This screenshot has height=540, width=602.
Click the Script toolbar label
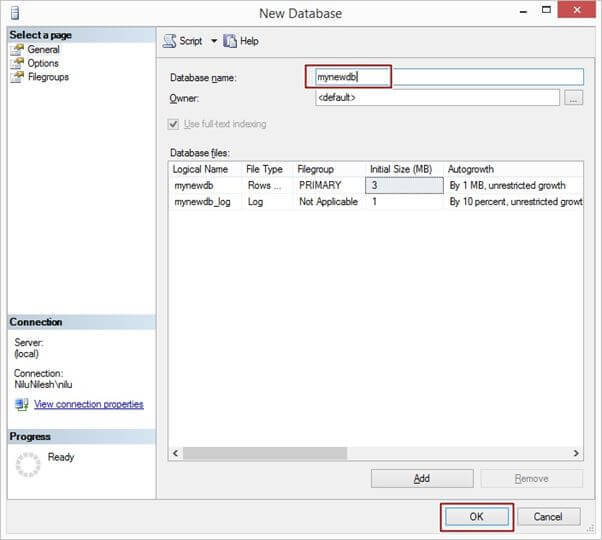coord(191,41)
